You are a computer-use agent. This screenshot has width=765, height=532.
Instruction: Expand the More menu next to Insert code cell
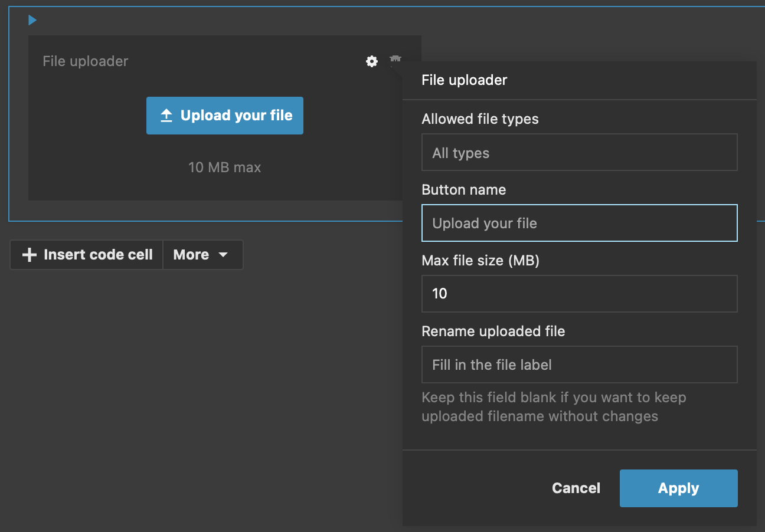(202, 254)
